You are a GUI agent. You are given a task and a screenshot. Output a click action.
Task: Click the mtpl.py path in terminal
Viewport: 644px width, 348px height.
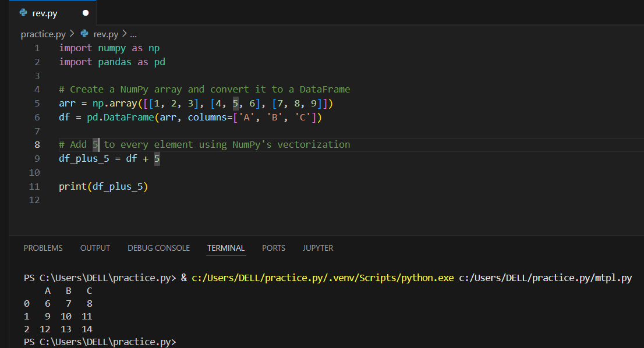pos(546,278)
